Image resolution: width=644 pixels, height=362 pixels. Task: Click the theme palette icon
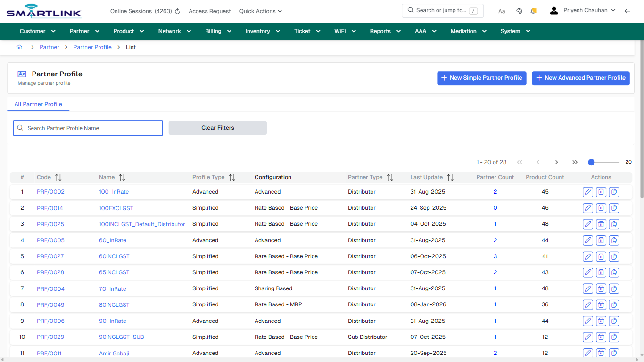(519, 11)
